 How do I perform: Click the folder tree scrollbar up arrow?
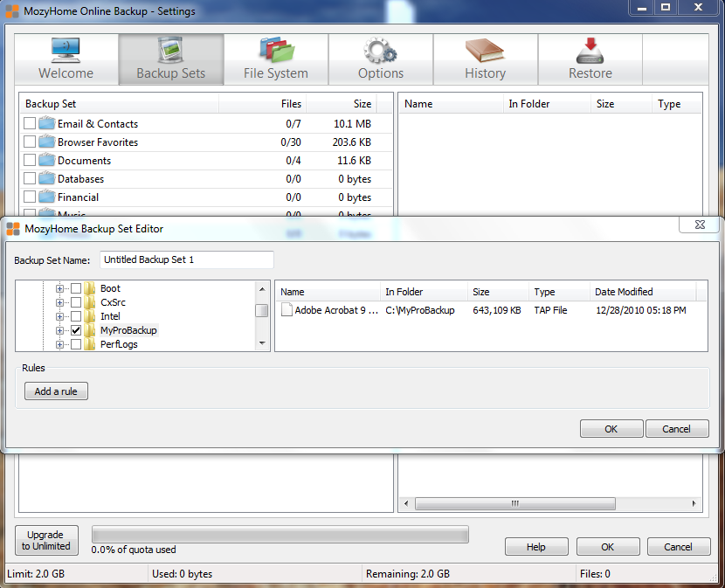click(262, 289)
